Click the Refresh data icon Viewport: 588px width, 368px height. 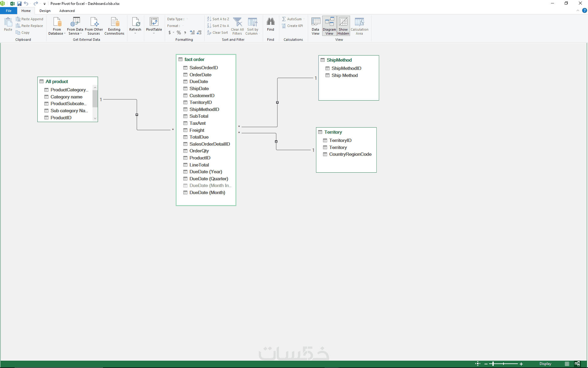135,25
